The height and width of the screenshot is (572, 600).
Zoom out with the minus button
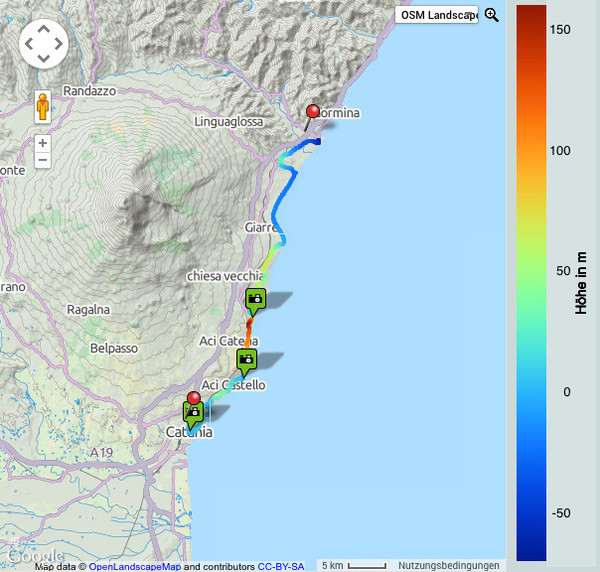click(43, 160)
